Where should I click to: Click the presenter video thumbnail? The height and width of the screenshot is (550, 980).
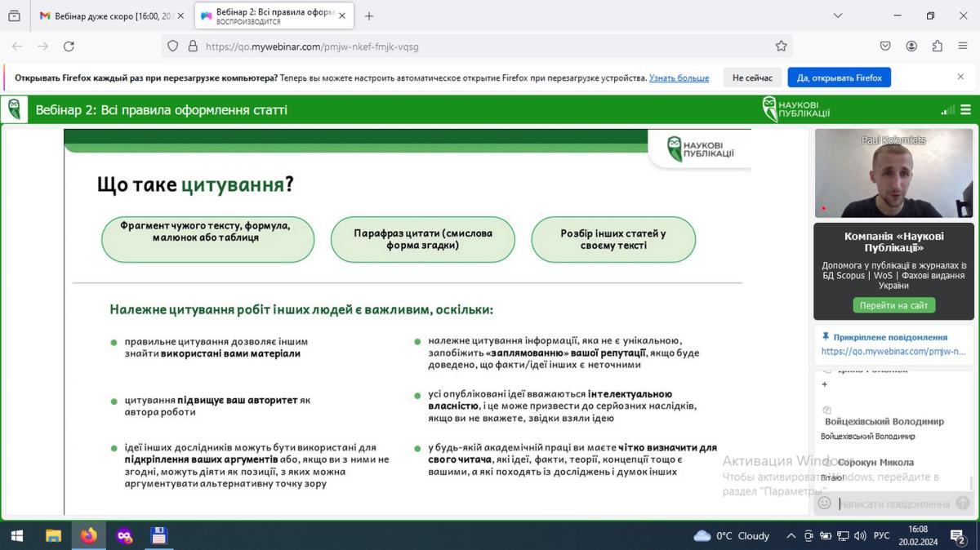point(893,173)
